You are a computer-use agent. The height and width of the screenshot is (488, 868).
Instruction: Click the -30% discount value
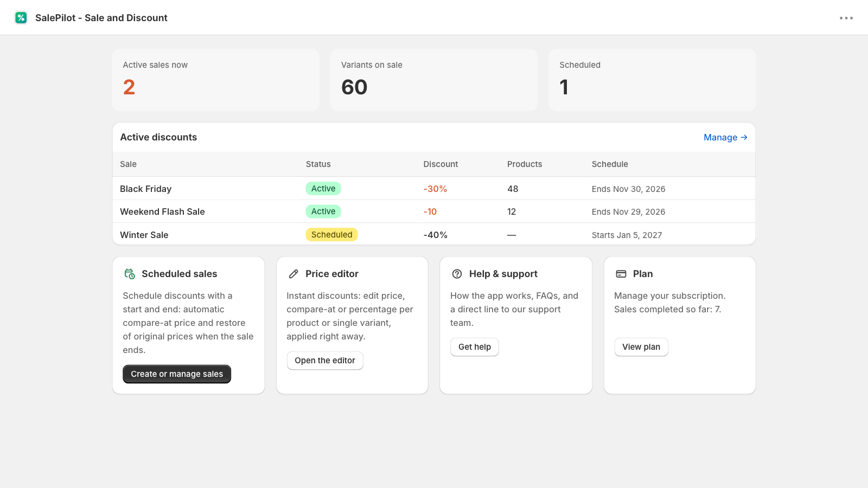click(435, 189)
